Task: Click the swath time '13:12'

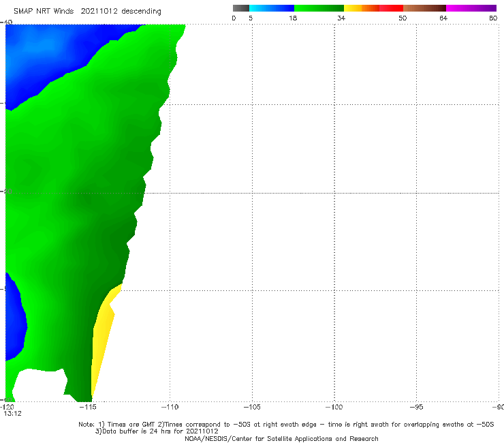Action: [12, 414]
